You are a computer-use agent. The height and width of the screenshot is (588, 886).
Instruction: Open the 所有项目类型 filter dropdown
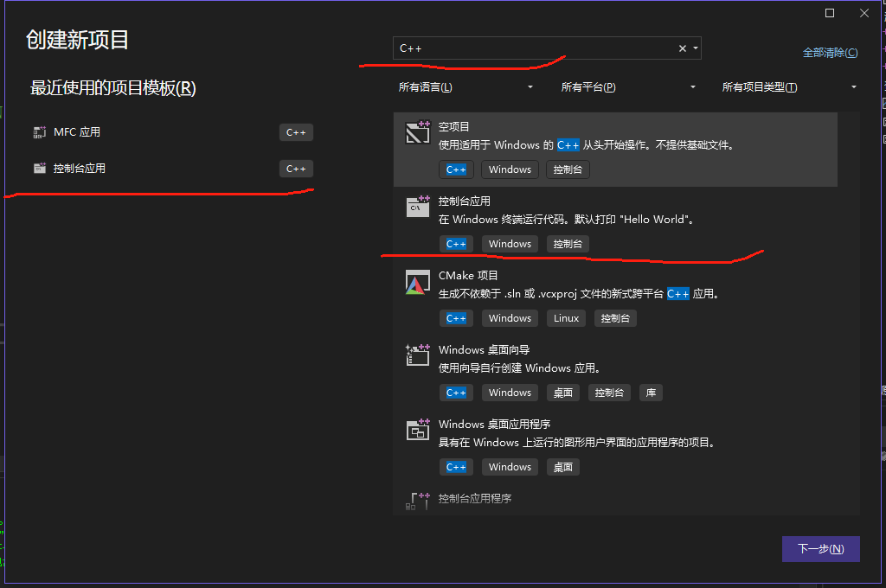[789, 87]
